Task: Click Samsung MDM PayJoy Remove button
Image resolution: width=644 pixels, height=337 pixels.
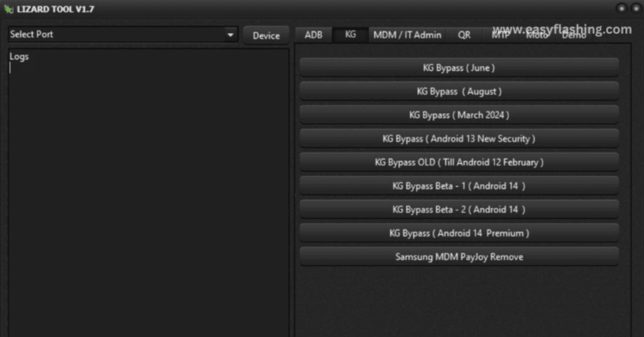Action: tap(458, 257)
